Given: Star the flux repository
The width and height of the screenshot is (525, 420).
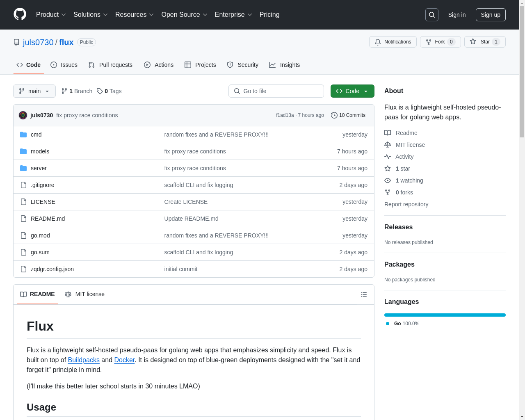Looking at the screenshot, I should click(484, 41).
